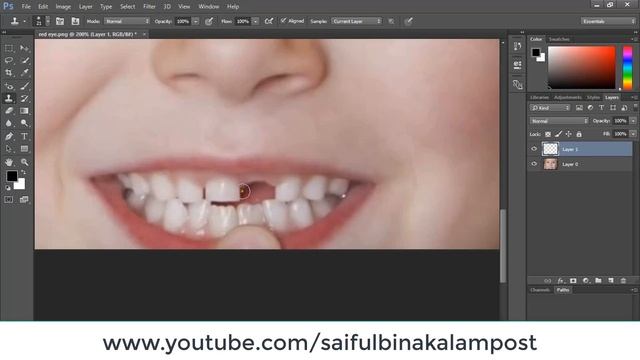Select the Gradient tool
640x360 pixels.
point(24,111)
